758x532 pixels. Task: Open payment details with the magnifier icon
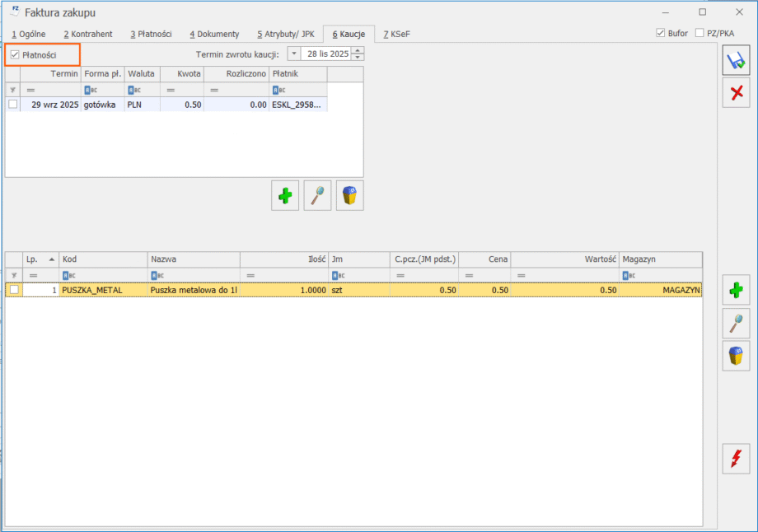point(317,195)
